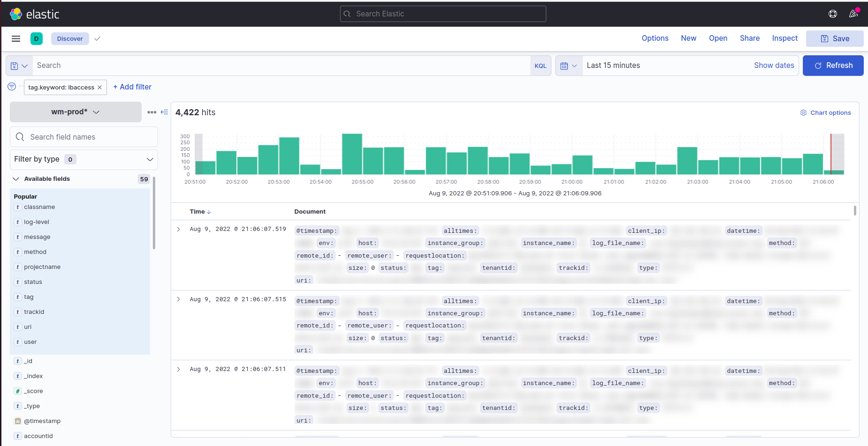Switch query language via KQL button
Image resolution: width=868 pixels, height=446 pixels.
pos(540,66)
